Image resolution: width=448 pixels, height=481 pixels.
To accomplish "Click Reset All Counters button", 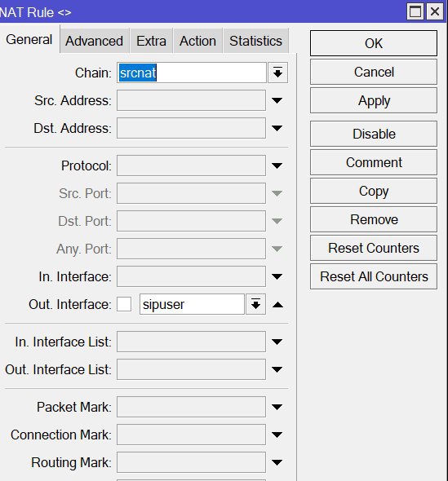I will point(374,276).
